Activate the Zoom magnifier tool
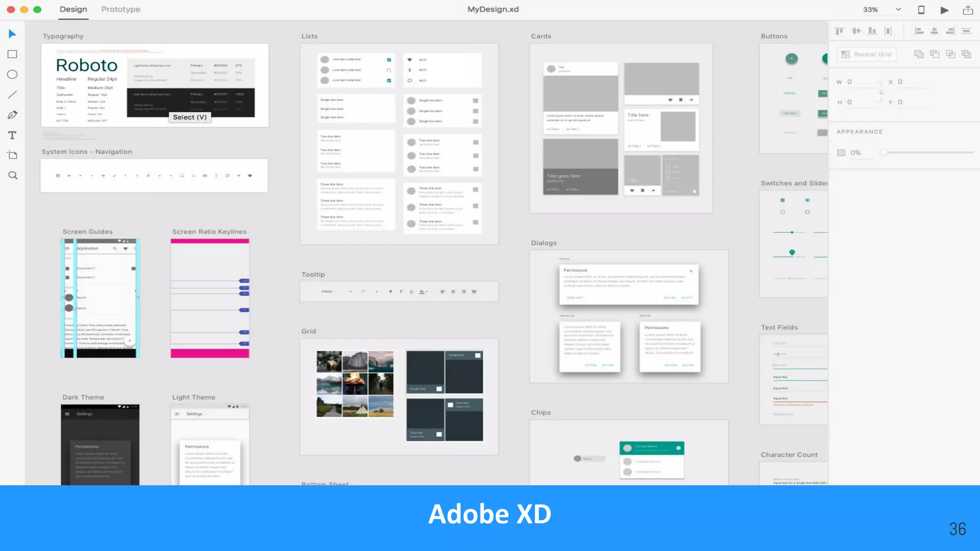The height and width of the screenshot is (551, 980). pos(12,175)
